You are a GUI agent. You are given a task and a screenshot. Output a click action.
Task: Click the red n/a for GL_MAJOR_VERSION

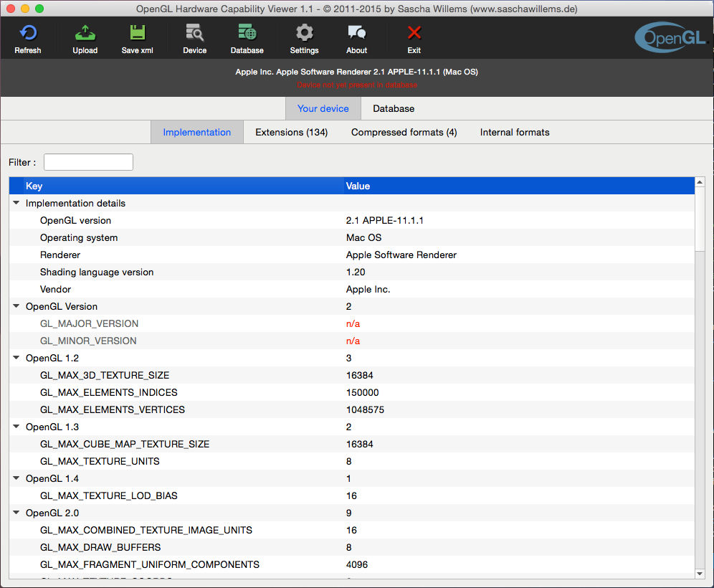point(353,324)
